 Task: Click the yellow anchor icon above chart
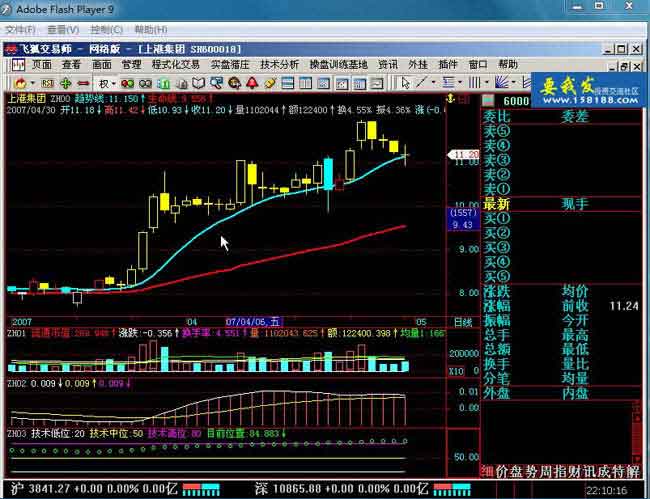tap(450, 99)
